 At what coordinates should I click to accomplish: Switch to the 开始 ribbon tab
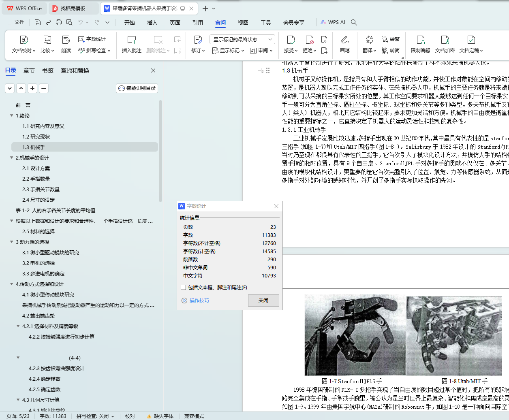[x=130, y=23]
